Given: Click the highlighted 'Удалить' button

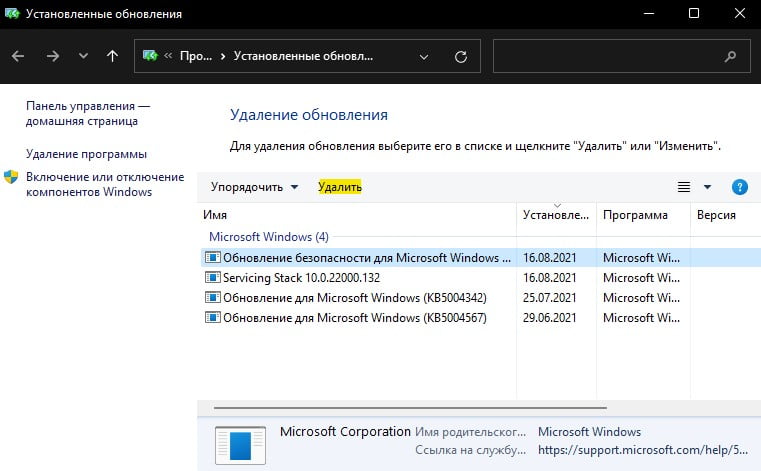Looking at the screenshot, I should tap(340, 187).
